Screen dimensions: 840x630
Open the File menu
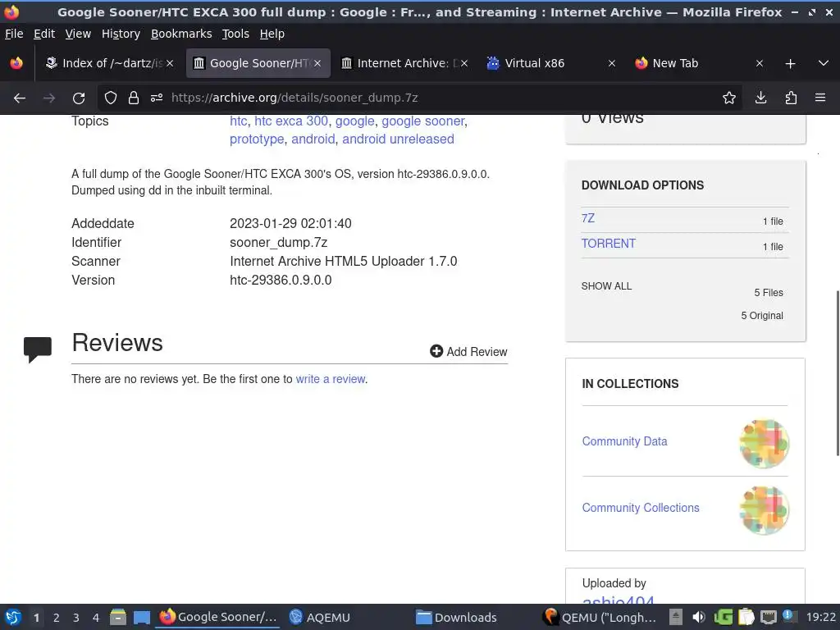[x=14, y=34]
